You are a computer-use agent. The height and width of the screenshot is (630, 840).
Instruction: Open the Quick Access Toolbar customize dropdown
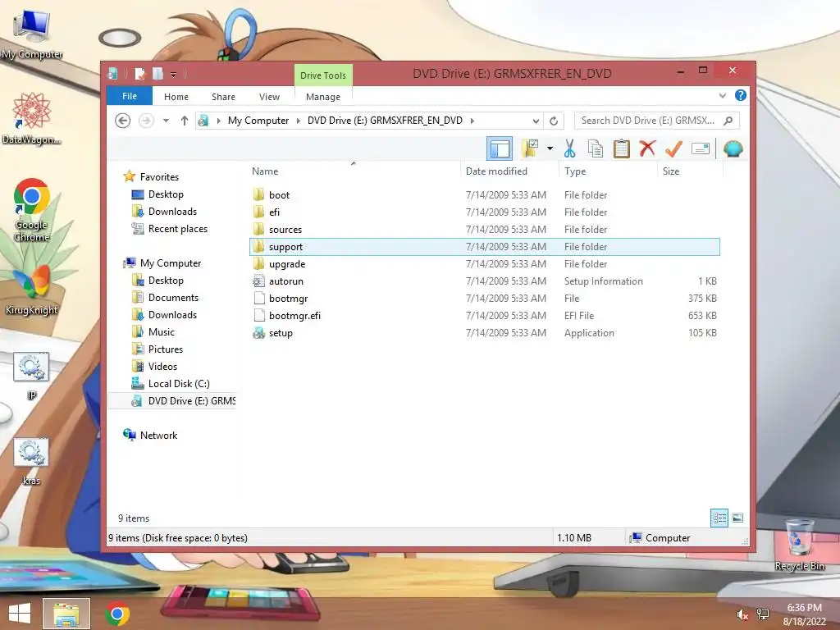(x=174, y=74)
